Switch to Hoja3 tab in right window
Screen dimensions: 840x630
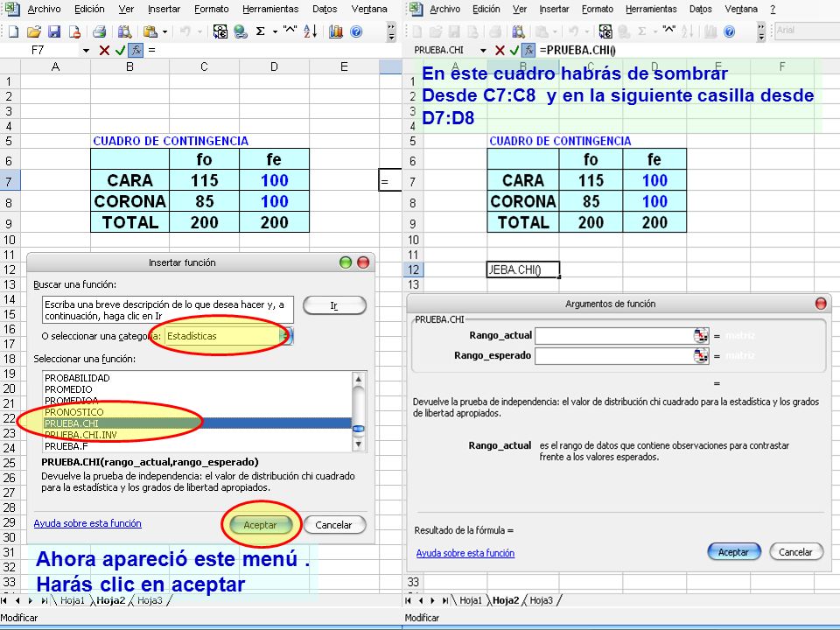(x=541, y=600)
